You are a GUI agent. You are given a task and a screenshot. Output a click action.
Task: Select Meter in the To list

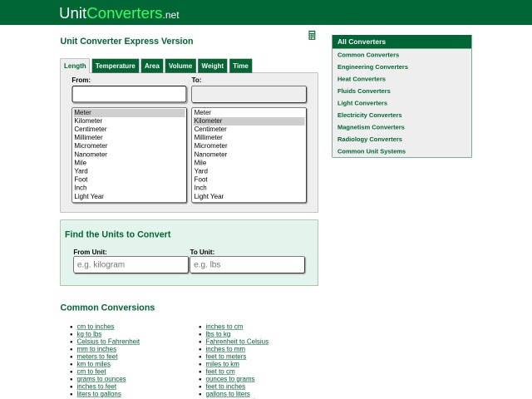click(249, 112)
